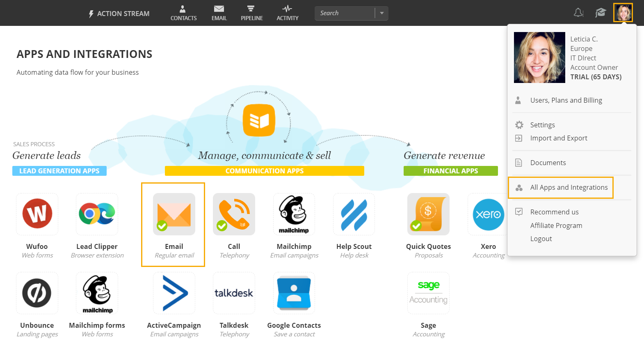Click Recommend us
The image size is (644, 345).
[555, 212]
